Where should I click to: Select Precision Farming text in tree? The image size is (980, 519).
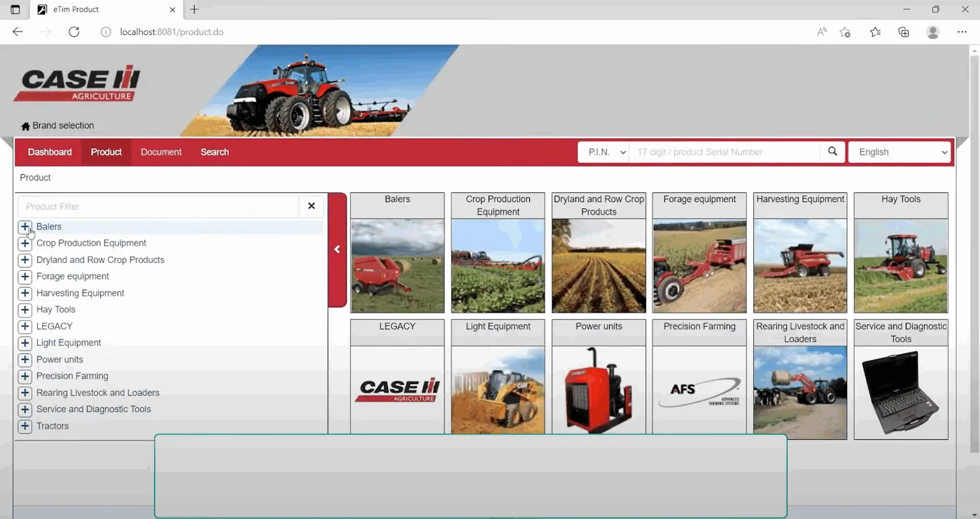pos(72,376)
